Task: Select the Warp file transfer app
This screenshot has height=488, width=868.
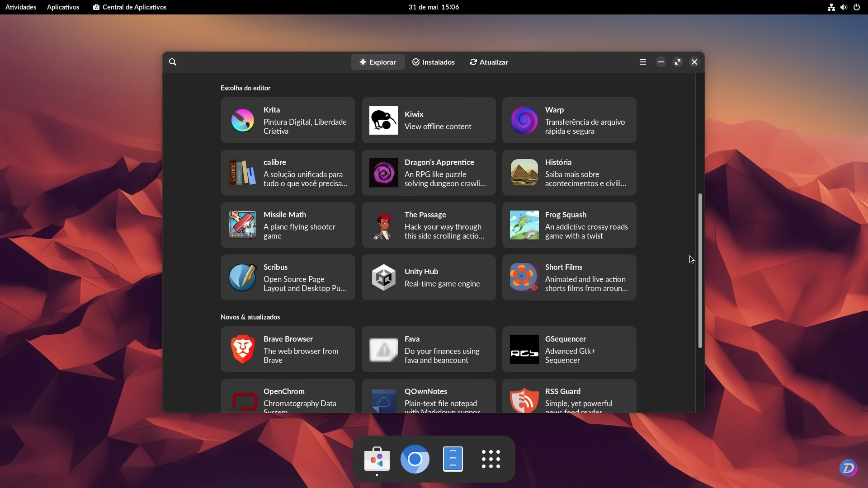Action: click(x=569, y=120)
